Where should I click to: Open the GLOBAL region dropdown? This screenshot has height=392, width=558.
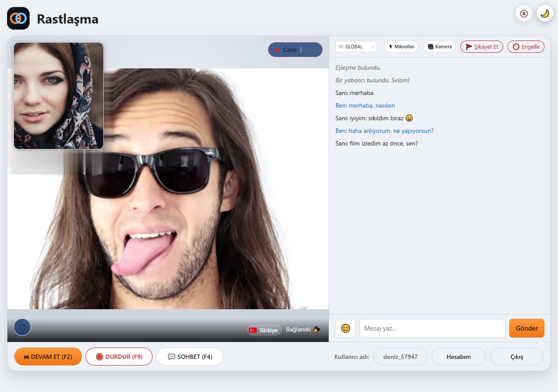click(x=356, y=47)
